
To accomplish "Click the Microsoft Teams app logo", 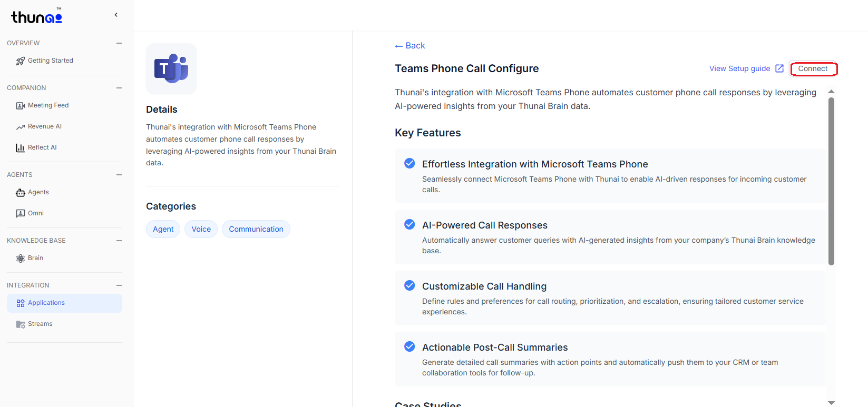I will coord(171,69).
